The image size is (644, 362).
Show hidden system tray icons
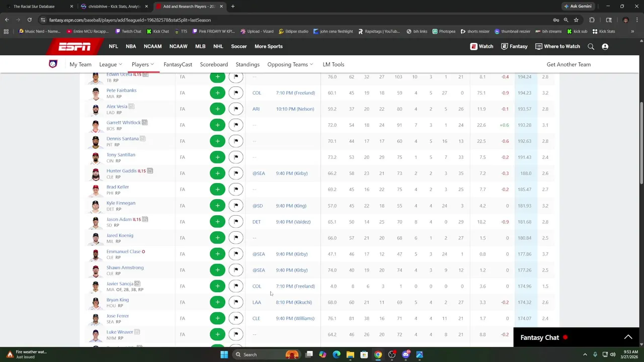tap(586, 354)
